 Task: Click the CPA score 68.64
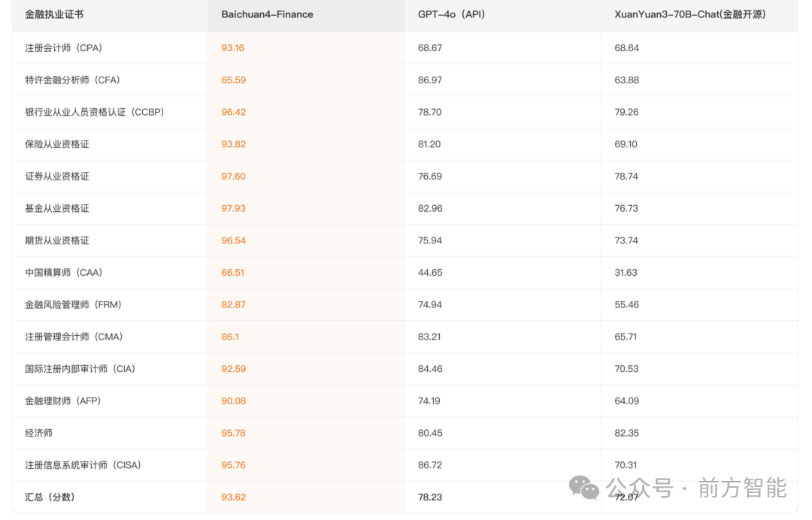click(x=626, y=47)
